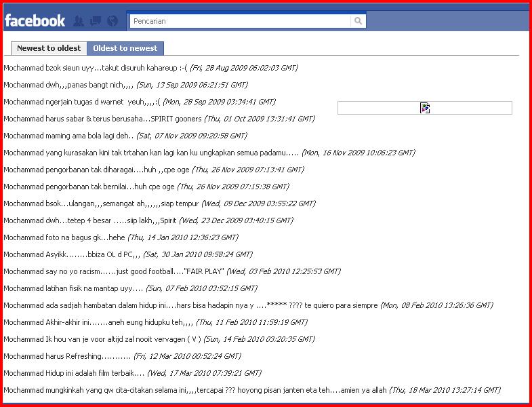Open the friend requests icon
This screenshot has height=407, width=532.
pyautogui.click(x=79, y=21)
